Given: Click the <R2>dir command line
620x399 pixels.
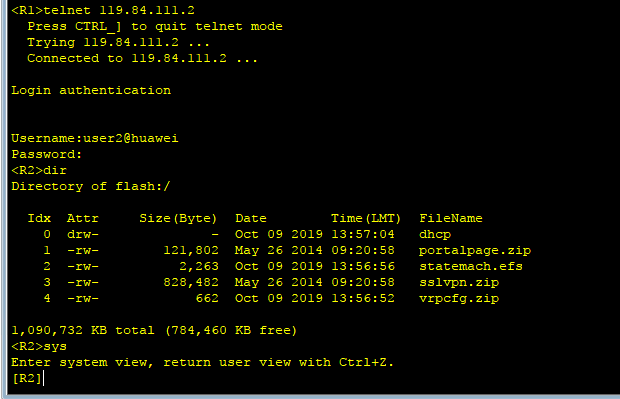Looking at the screenshot, I should point(39,170).
